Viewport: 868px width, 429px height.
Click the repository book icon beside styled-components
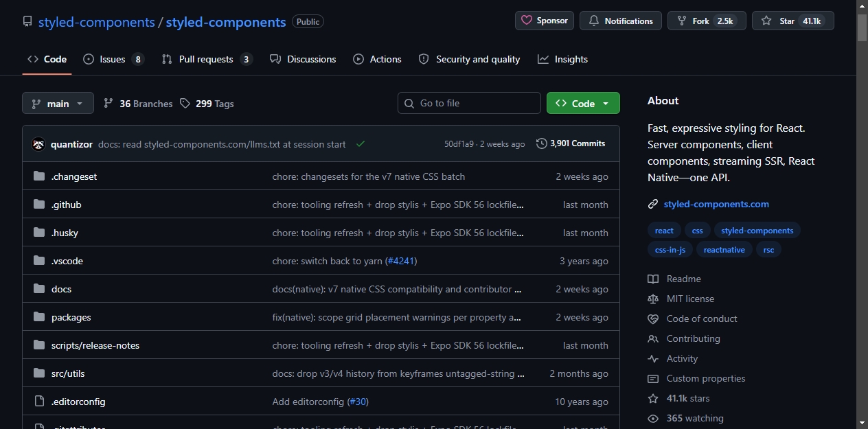(x=27, y=22)
